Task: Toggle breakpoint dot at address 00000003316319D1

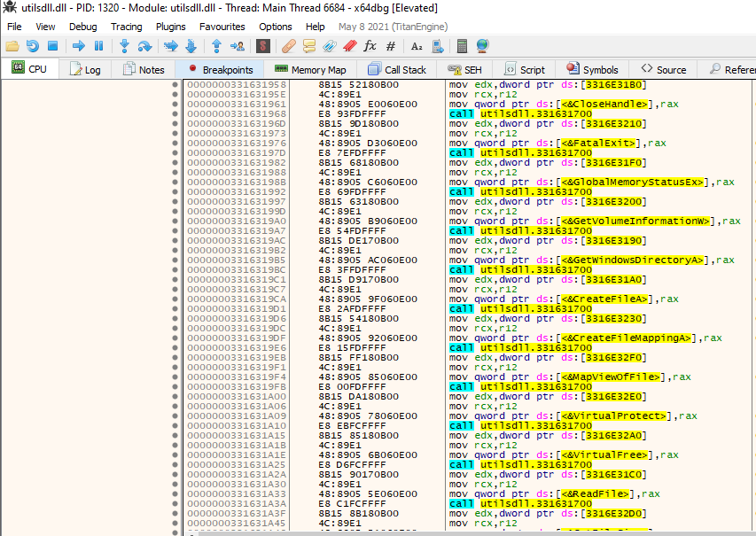Action: (x=175, y=309)
